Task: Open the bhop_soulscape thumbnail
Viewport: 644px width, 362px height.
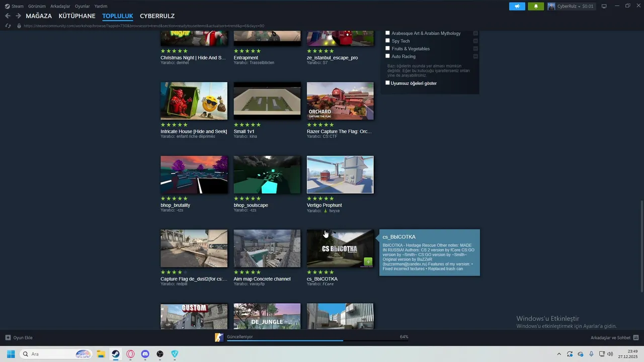Action: 267,174
